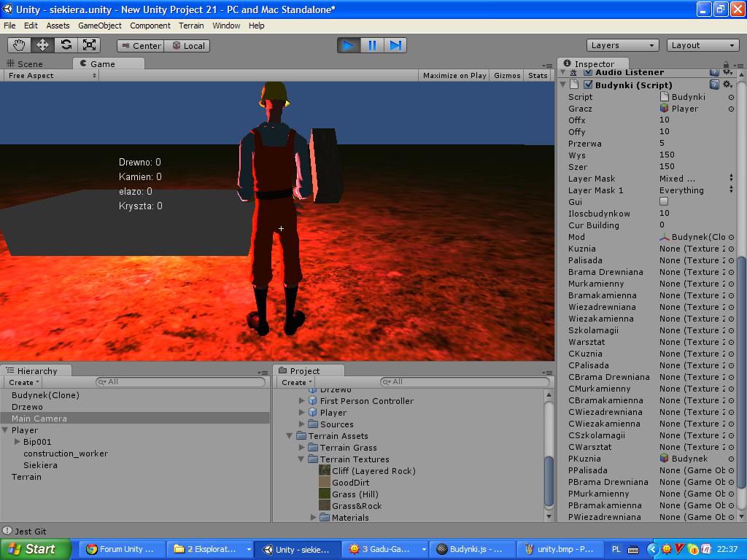Switch to the Scene tab
The image size is (747, 560).
pos(25,64)
